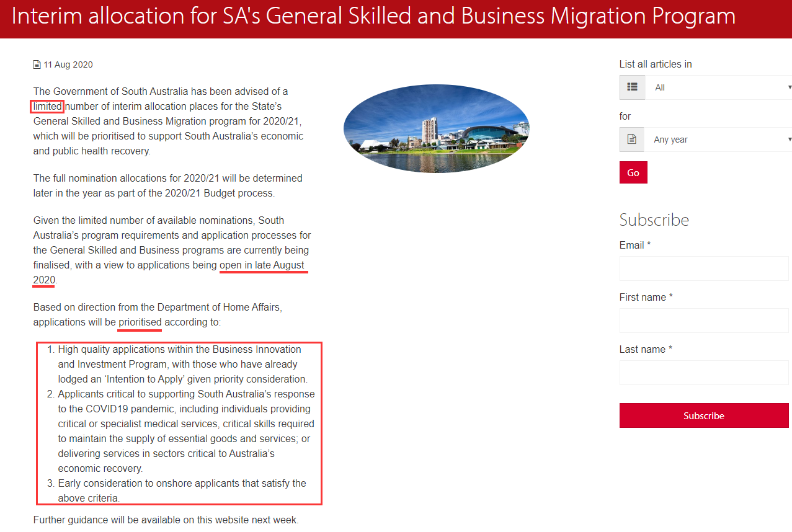Viewport: 792px width, 532px height.
Task: Click the page icon beside Any year
Action: coord(632,140)
